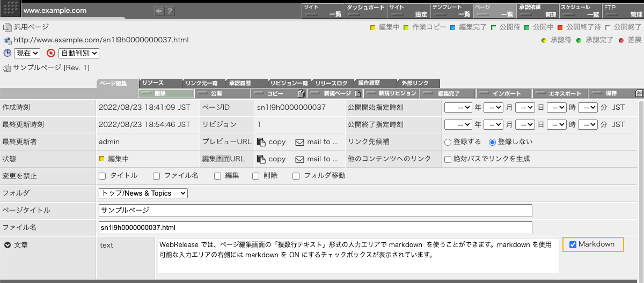Switch to the リンク元一覧 tab

click(x=203, y=83)
